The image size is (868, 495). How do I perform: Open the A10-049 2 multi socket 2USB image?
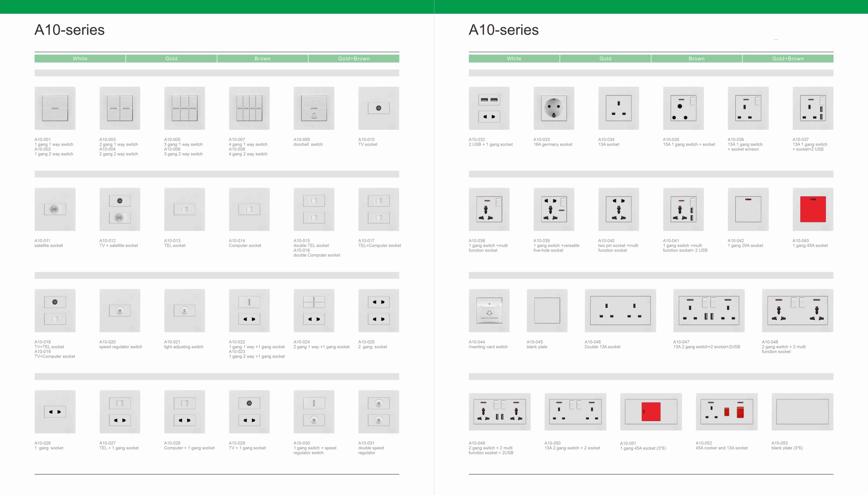pos(500,412)
